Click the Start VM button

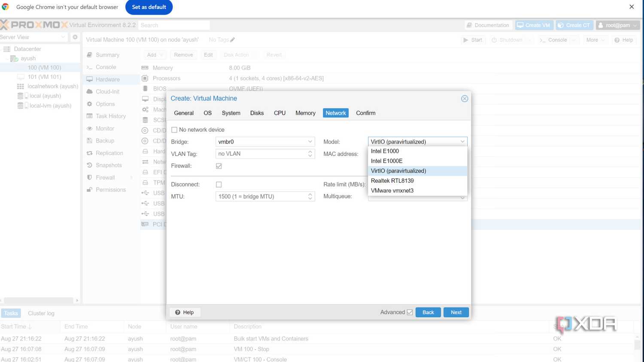[473, 40]
